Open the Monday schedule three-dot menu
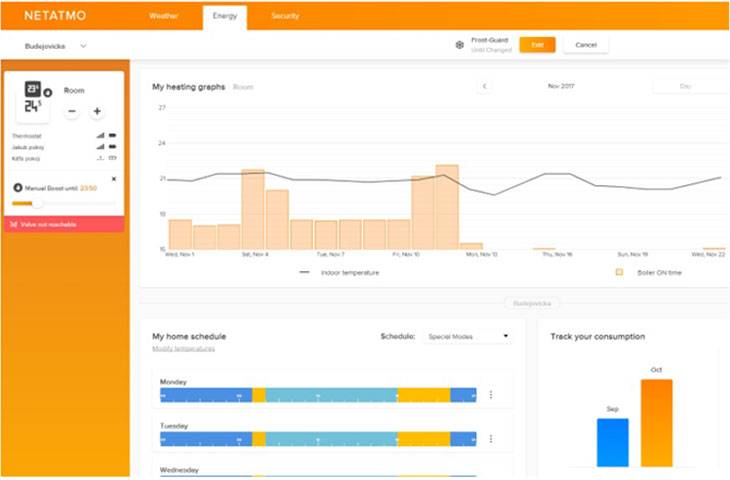 point(490,395)
